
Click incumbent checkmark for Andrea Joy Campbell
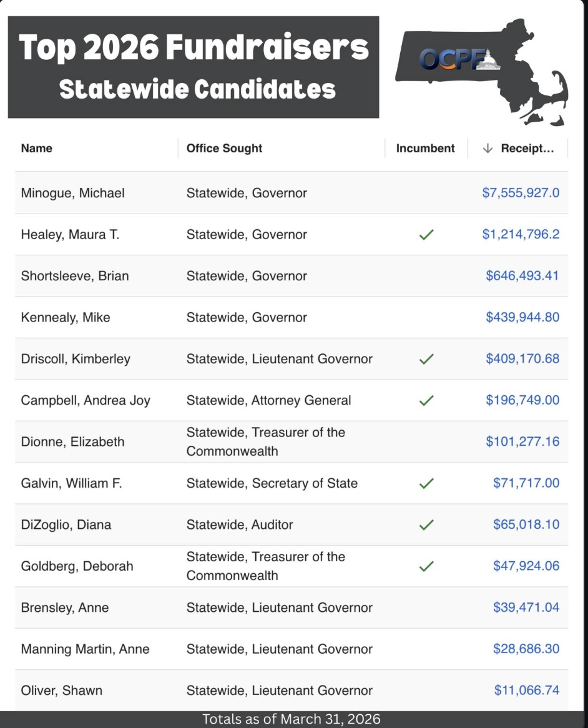point(426,401)
